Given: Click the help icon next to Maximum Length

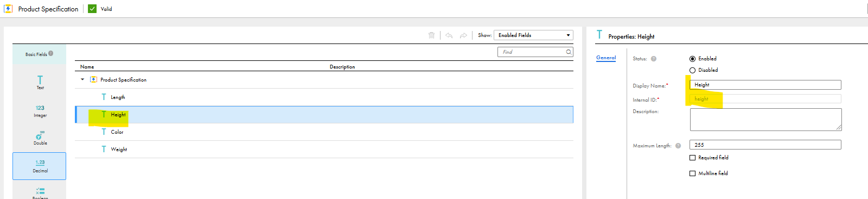Looking at the screenshot, I should (678, 146).
